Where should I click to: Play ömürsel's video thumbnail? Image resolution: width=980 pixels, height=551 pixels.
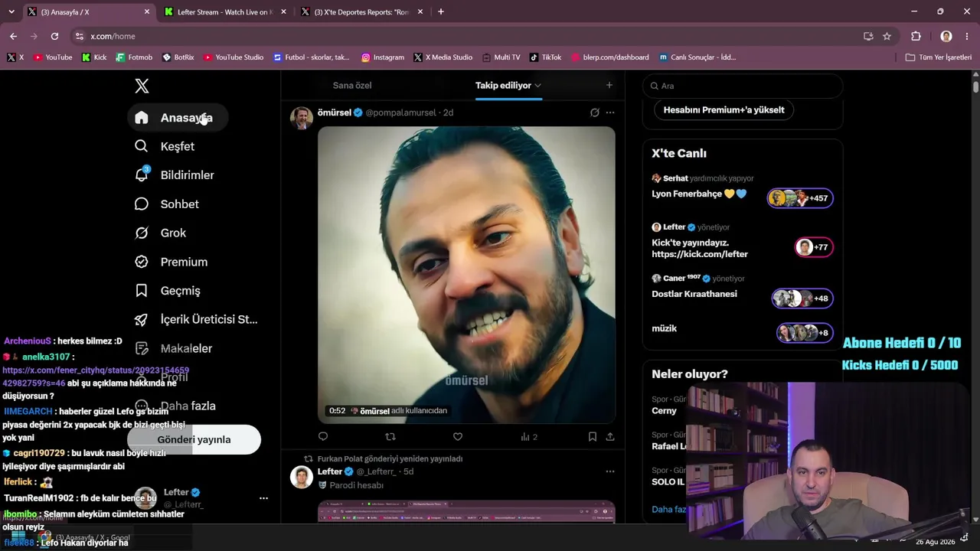coord(466,275)
